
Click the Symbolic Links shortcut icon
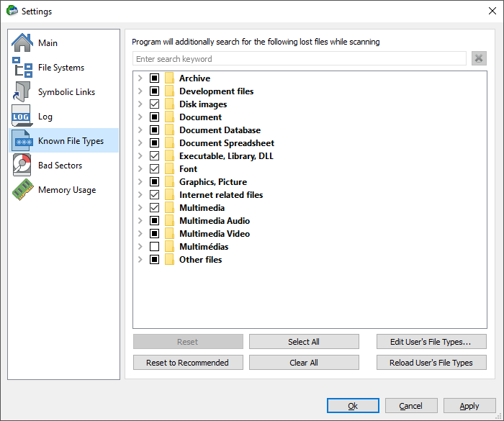point(22,91)
